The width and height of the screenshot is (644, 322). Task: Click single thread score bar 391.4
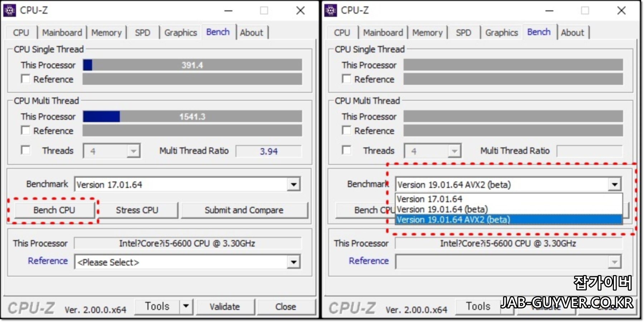click(192, 65)
